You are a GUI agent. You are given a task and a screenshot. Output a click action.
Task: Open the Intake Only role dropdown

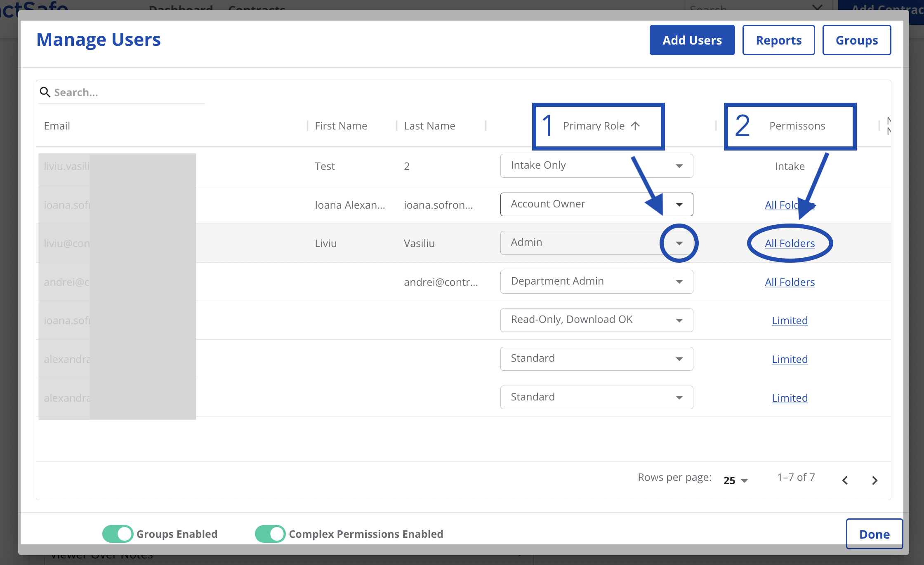pos(596,166)
